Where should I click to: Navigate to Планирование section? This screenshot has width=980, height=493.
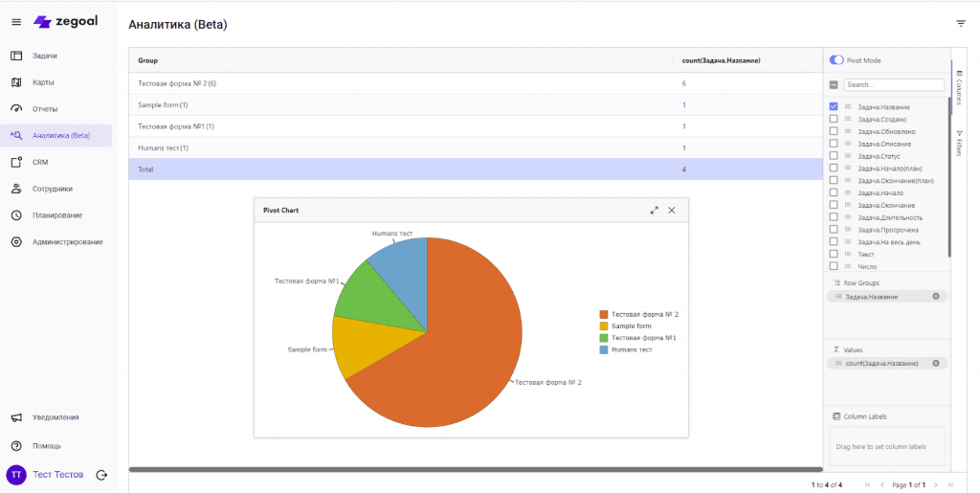point(56,215)
